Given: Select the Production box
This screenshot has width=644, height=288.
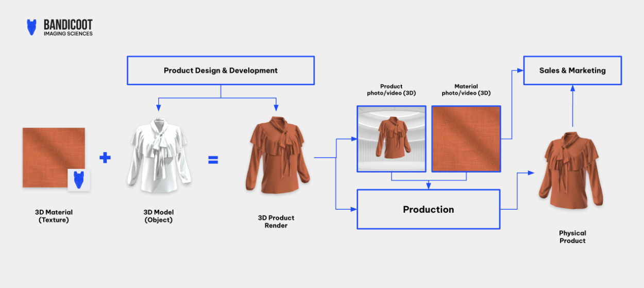Looking at the screenshot, I should (428, 209).
